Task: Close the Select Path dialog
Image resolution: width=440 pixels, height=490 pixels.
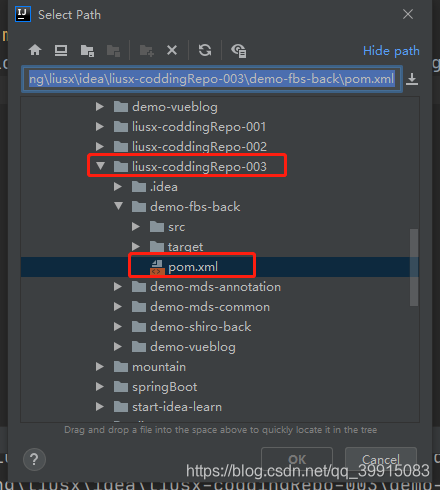Action: (x=408, y=14)
